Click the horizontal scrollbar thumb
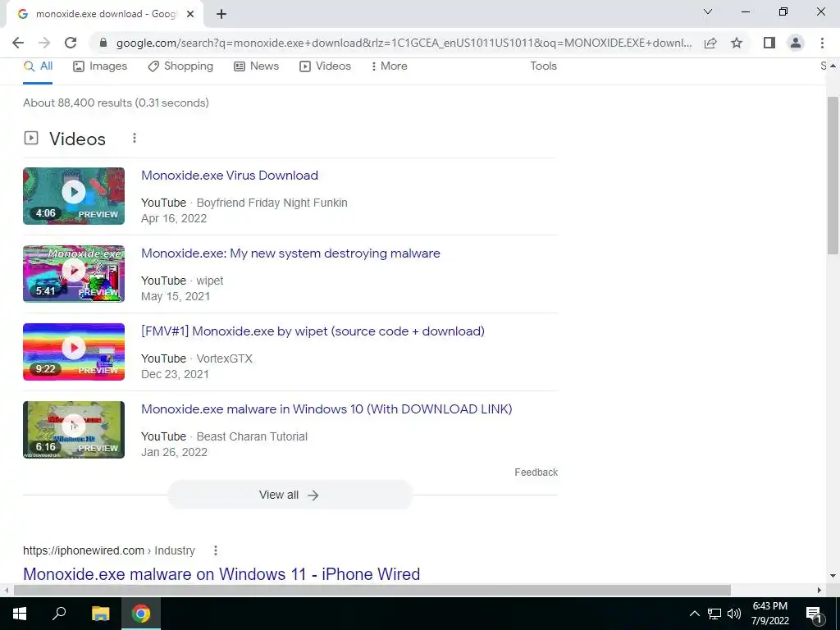 (x=372, y=590)
